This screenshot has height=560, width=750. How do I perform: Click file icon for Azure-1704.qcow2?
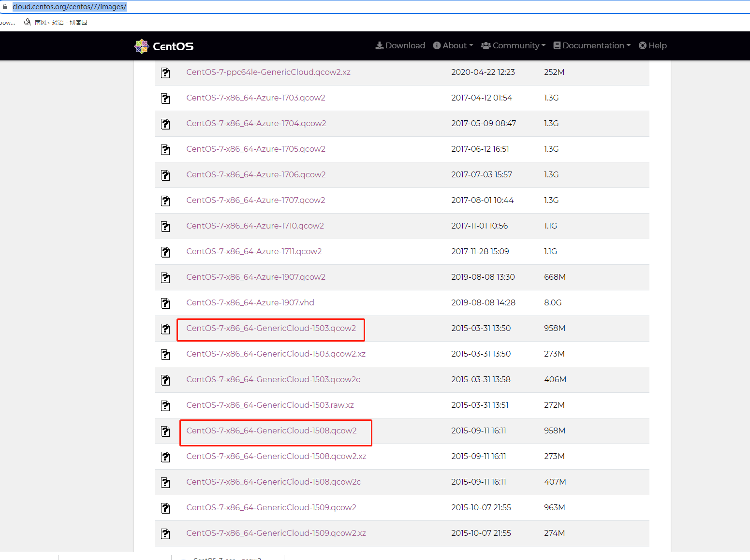[x=165, y=124]
